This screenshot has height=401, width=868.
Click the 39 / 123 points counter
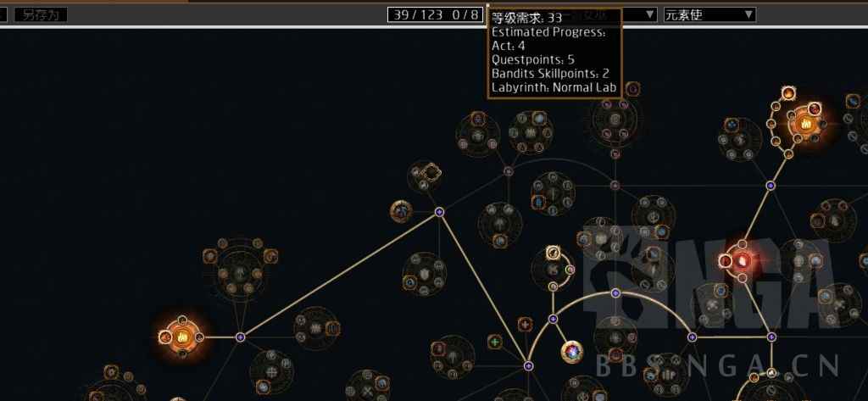pos(418,15)
